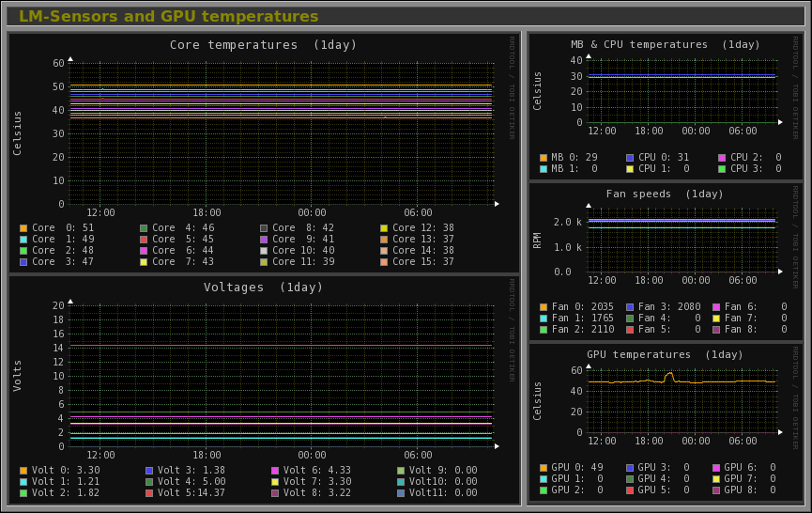This screenshot has width=812, height=513.
Task: Click the Volt 6 magenta legend swatch
Action: [275, 471]
